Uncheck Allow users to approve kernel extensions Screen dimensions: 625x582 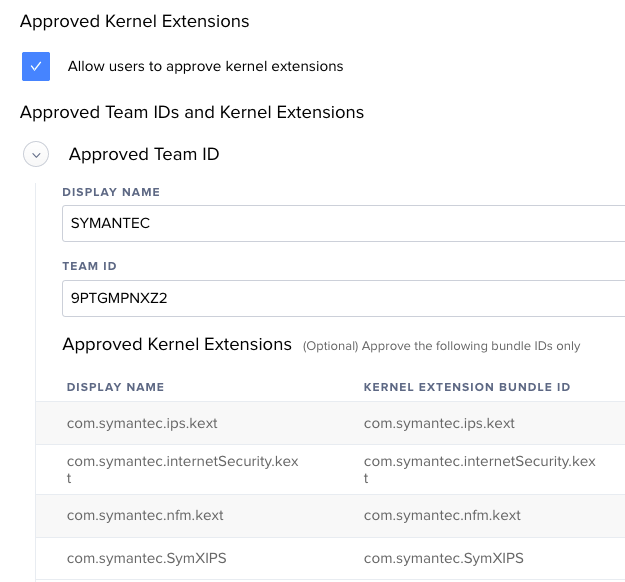tap(36, 66)
